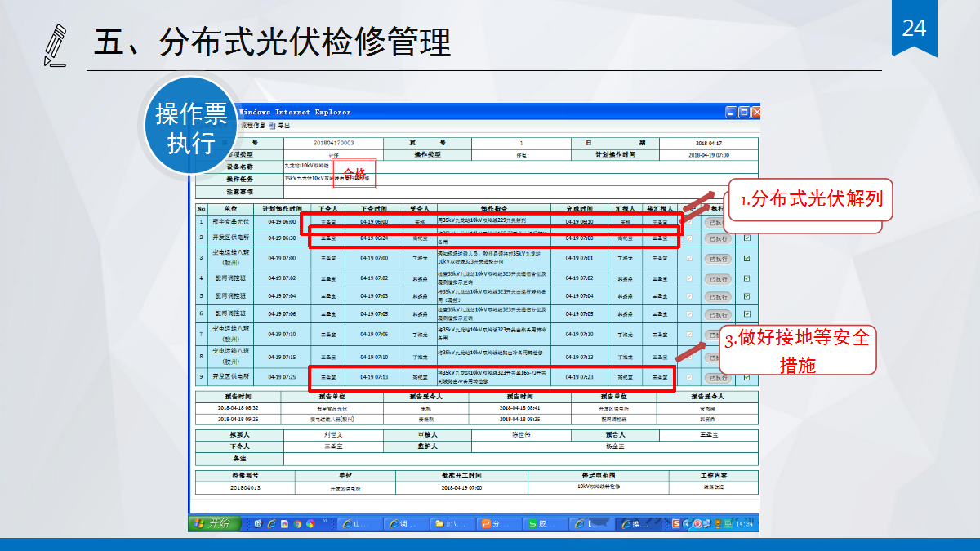Click the yellow trophy icon in the system tray
The height and width of the screenshot is (551, 980).
pos(718,523)
